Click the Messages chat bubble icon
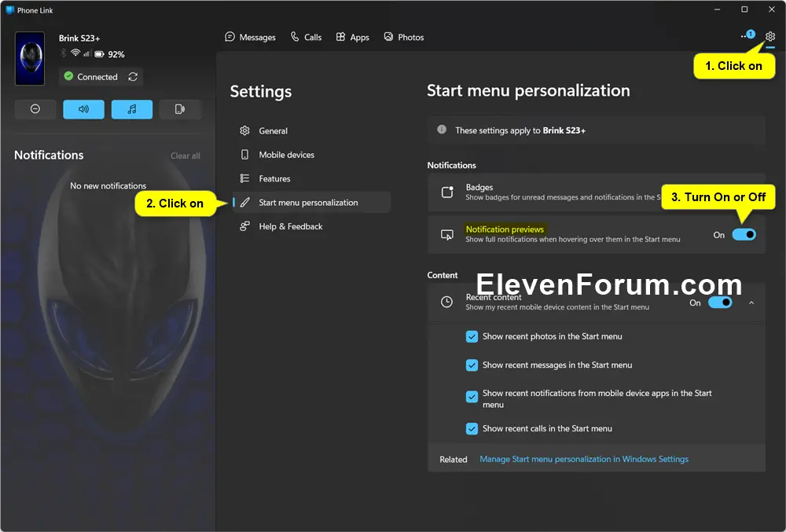The image size is (786, 532). point(230,37)
